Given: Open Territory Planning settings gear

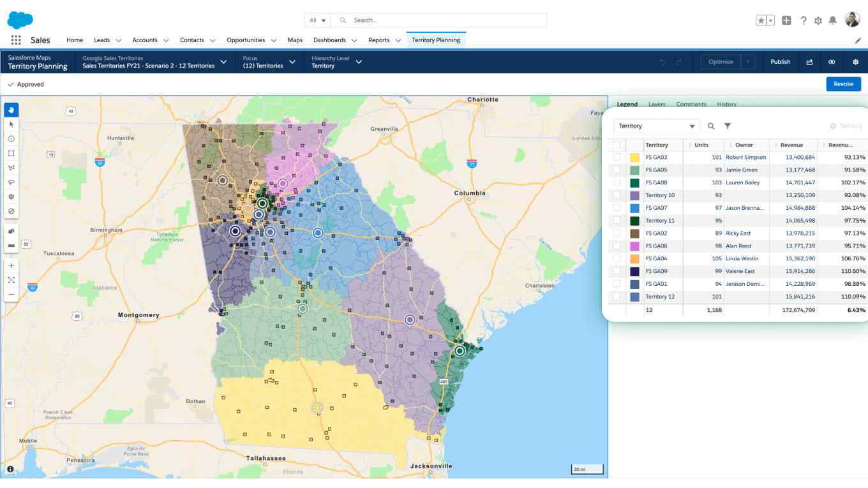Looking at the screenshot, I should coord(855,62).
